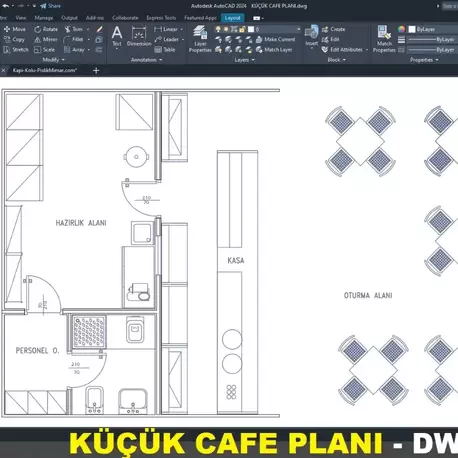Open the Insert block tool
Image resolution: width=458 pixels, height=458 pixels.
[311, 36]
